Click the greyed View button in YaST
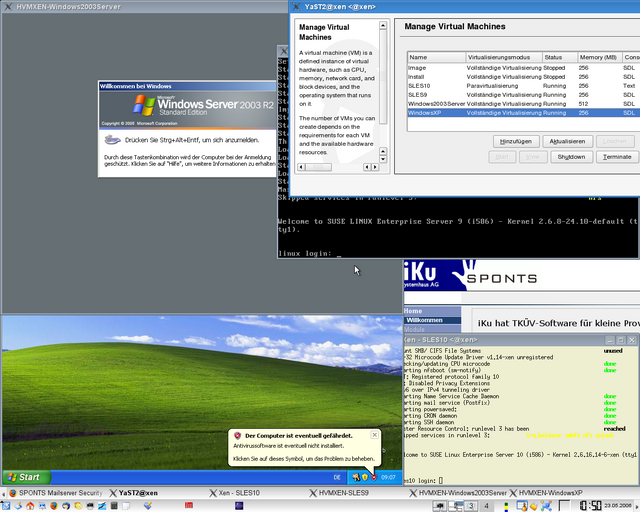This screenshot has height=512, width=640. 533,157
